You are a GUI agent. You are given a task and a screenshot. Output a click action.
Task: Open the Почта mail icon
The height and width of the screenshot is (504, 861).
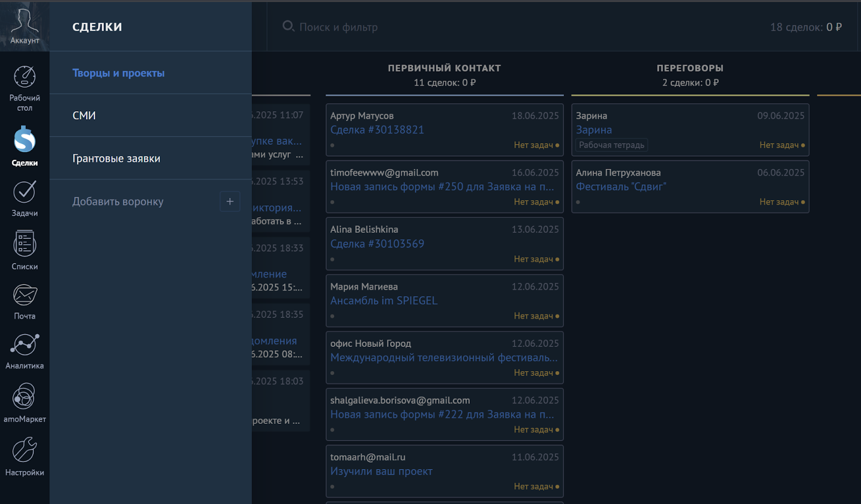click(24, 295)
